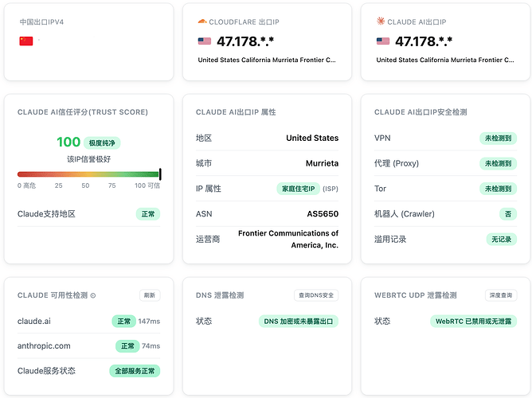Viewport: 532px width, 398px height.
Task: Click the anthropic.com 正常 status badge
Action: tap(127, 346)
